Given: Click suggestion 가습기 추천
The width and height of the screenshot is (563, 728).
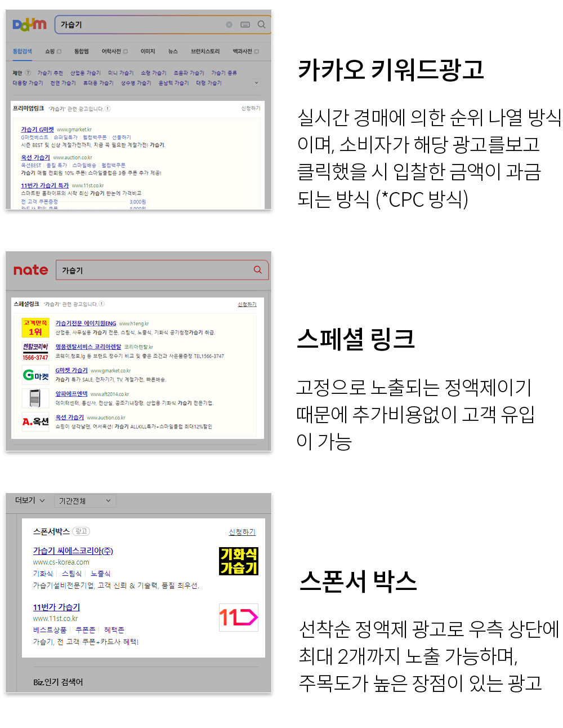Looking at the screenshot, I should click(x=50, y=73).
